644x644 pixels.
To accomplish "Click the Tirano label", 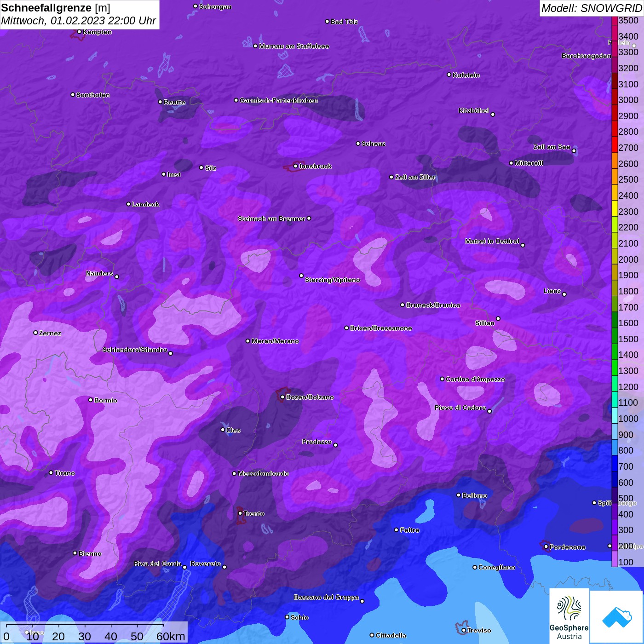I will (64, 473).
